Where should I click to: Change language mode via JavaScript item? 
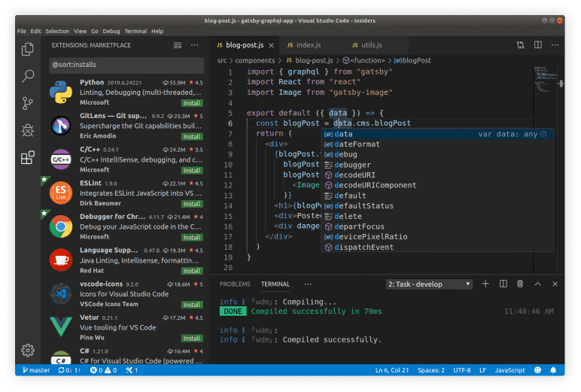pyautogui.click(x=510, y=370)
